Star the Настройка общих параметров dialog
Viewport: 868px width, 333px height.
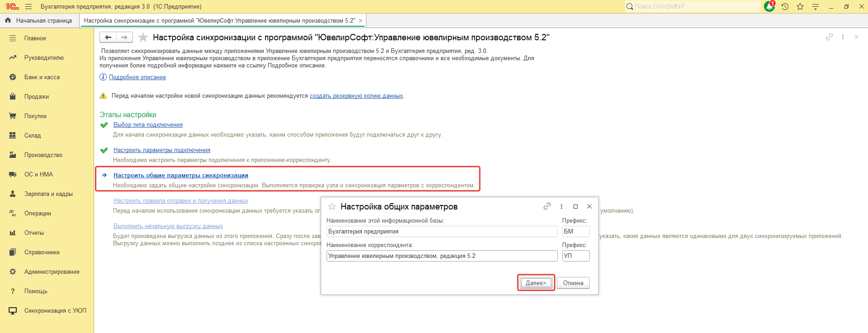coord(332,206)
